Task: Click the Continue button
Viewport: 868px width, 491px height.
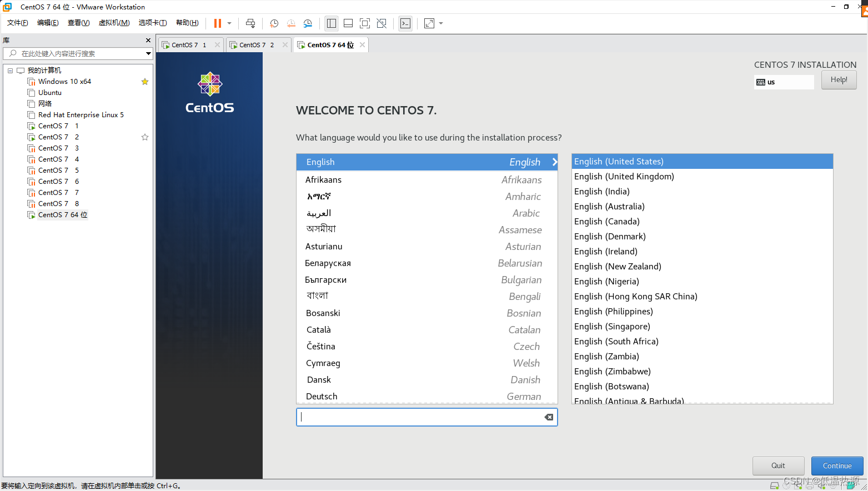Action: coord(837,465)
